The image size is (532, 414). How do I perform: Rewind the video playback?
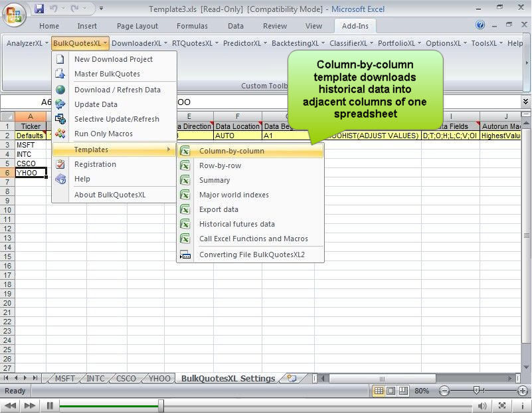(x=10, y=405)
